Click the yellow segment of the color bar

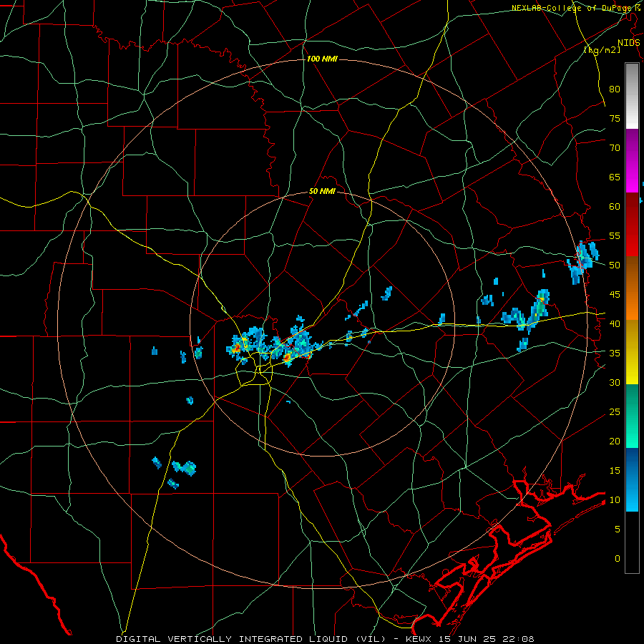click(632, 352)
